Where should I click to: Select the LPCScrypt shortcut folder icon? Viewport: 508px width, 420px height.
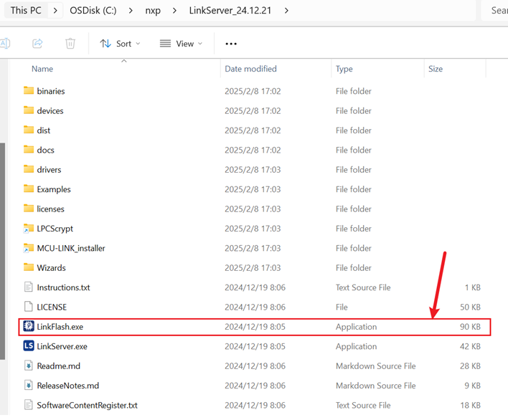point(29,229)
